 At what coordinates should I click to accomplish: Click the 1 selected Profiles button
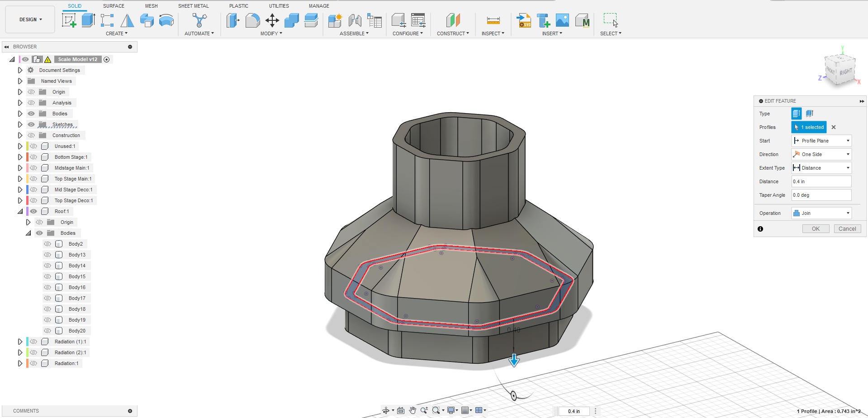tap(809, 127)
